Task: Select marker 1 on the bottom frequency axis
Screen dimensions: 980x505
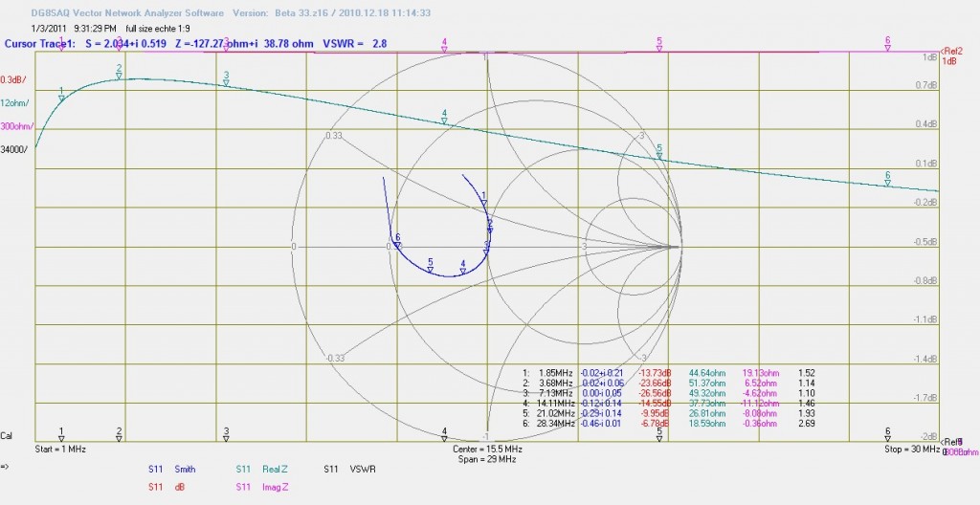Action: [x=61, y=434]
